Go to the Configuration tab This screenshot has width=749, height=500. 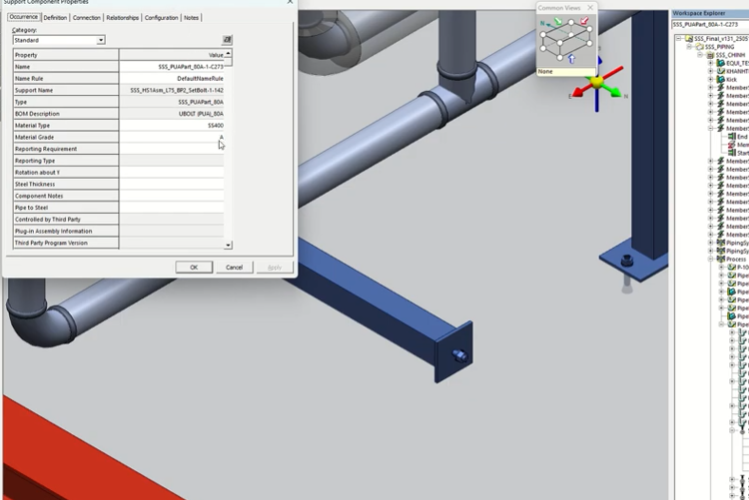click(161, 18)
